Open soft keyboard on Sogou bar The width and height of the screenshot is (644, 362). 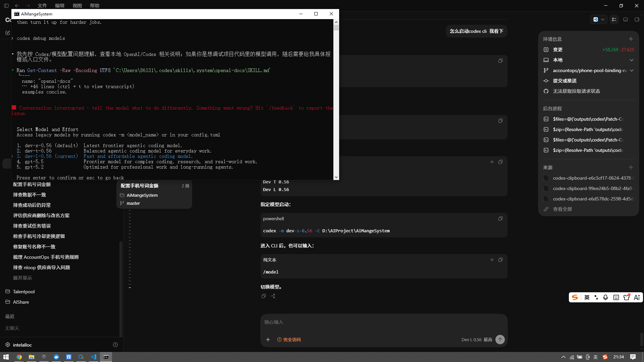pyautogui.click(x=616, y=297)
